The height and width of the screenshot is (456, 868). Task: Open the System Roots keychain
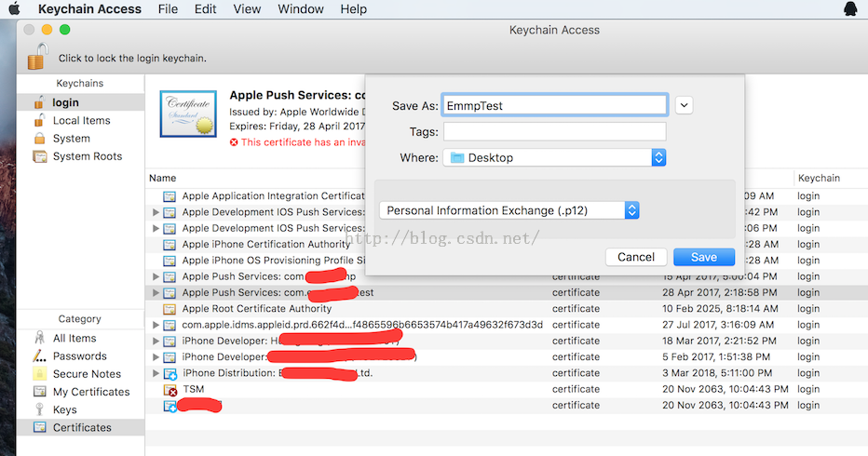point(87,156)
